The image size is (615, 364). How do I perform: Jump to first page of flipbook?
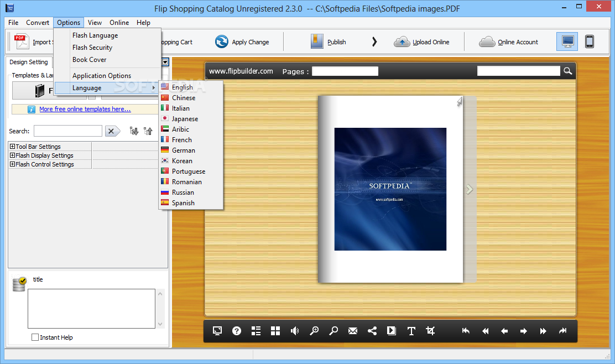pyautogui.click(x=466, y=331)
